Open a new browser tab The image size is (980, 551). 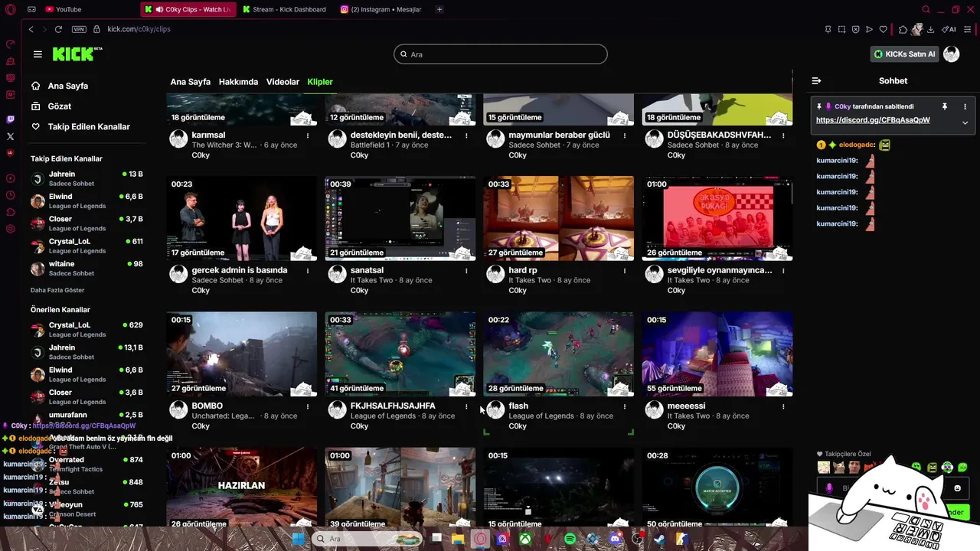(439, 9)
